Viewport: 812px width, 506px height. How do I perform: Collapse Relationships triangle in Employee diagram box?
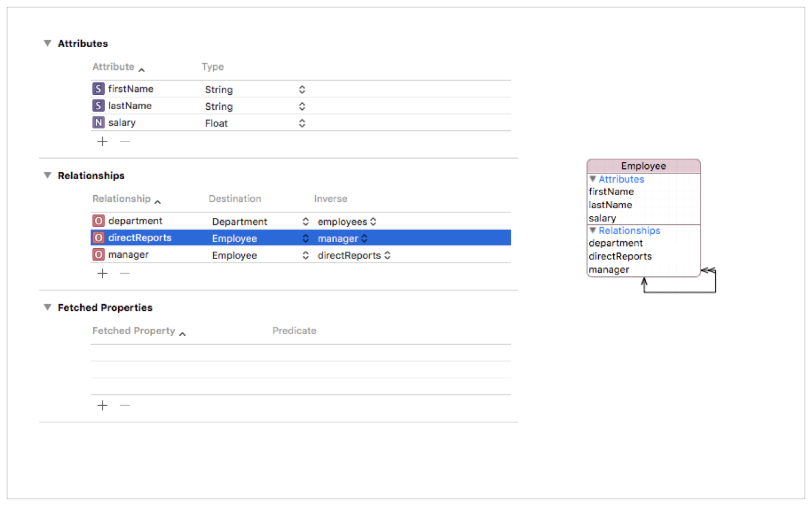point(593,230)
